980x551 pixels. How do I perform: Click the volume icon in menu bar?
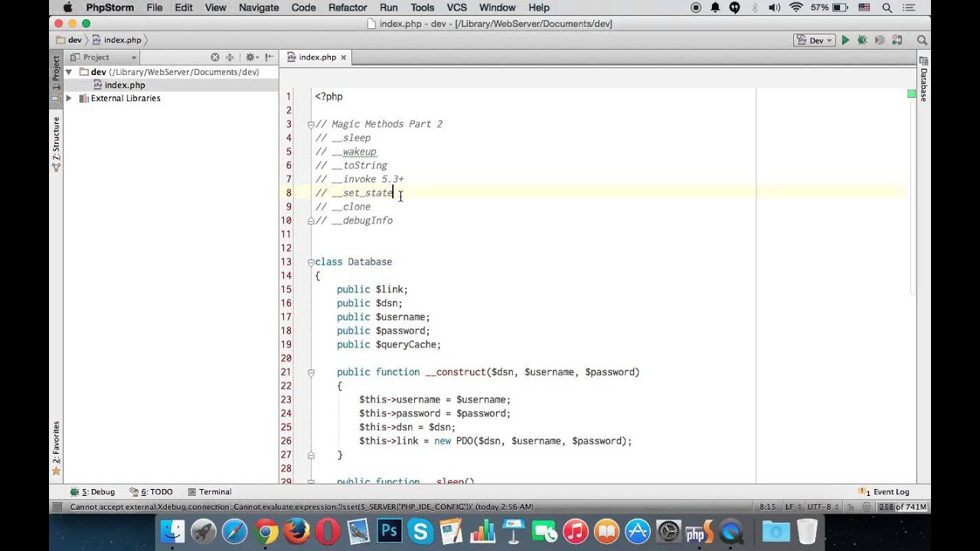(774, 8)
